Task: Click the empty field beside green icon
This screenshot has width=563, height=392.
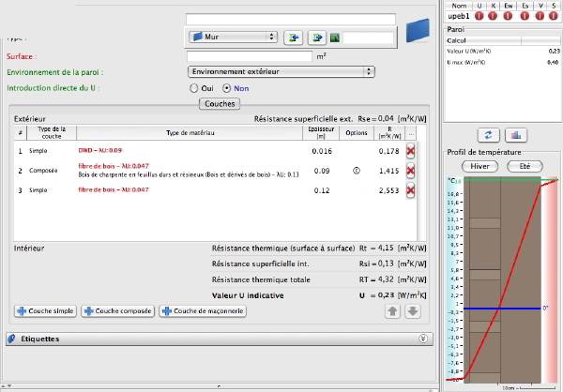Action: coord(369,38)
